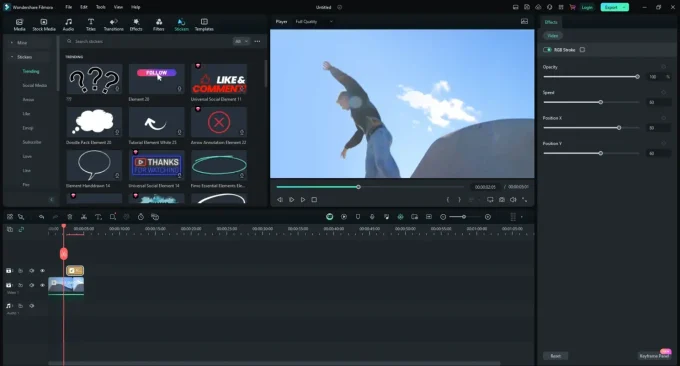
Task: Take a snapshot with the camera icon under the player
Action: tap(502, 199)
